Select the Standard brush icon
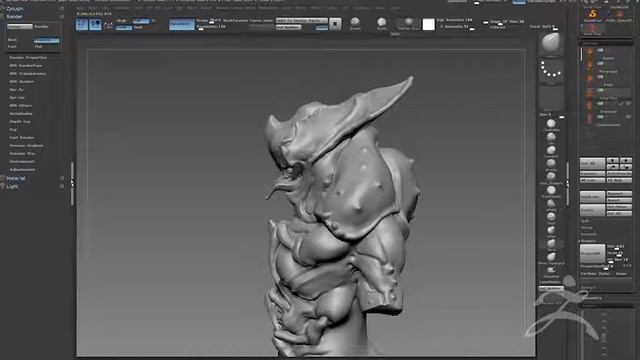This screenshot has width=640, height=360. click(x=551, y=150)
